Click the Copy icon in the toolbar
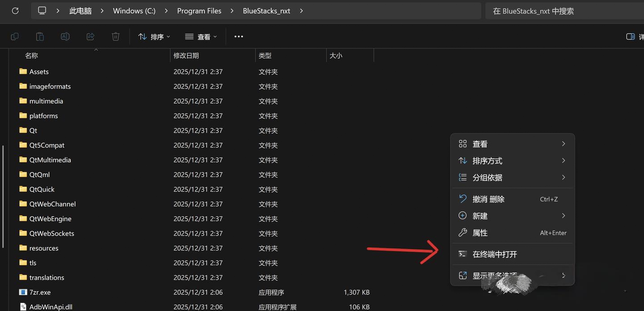 pyautogui.click(x=14, y=36)
